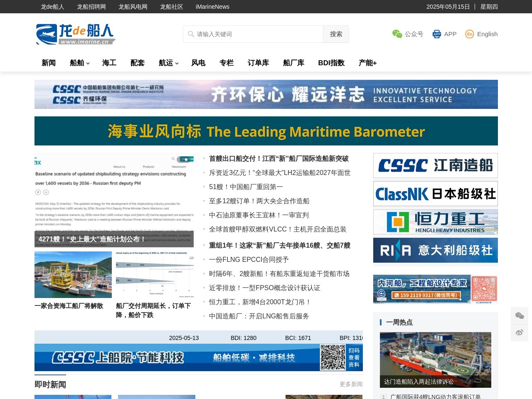Open the 达门造船陷入两起法律诉讼 hot image
532x399 pixels.
click(x=436, y=360)
